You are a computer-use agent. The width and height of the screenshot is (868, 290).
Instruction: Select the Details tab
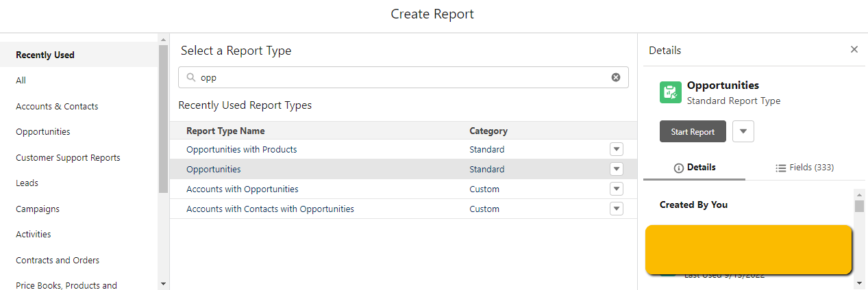point(695,168)
